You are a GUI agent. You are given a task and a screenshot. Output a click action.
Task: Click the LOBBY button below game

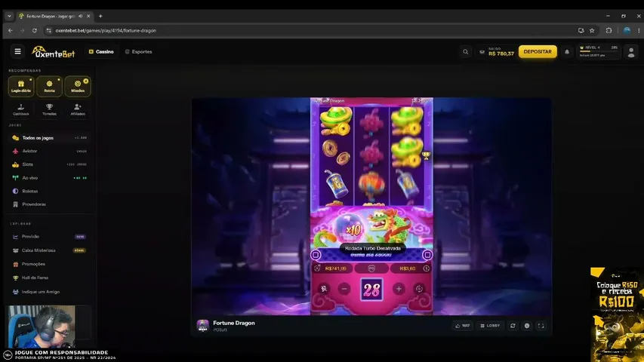pos(490,326)
